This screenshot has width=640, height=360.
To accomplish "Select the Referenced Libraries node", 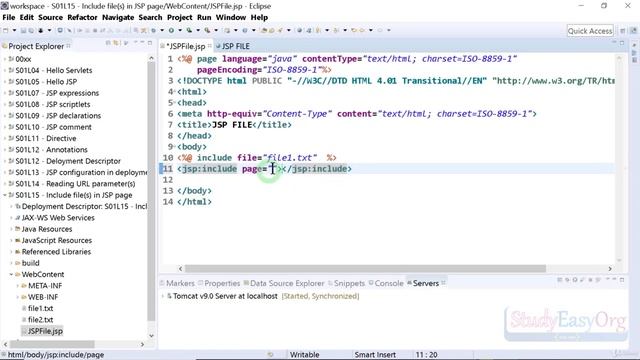I will click(56, 252).
